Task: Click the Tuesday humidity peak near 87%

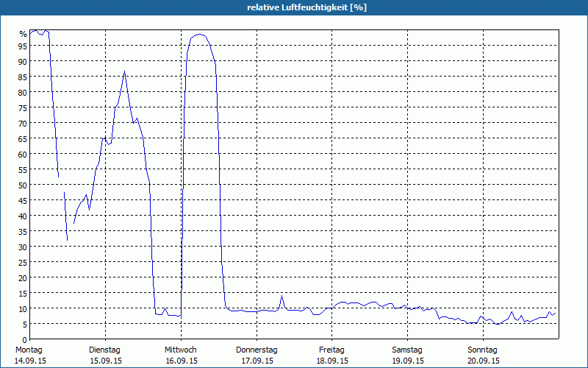Action: 124,71
